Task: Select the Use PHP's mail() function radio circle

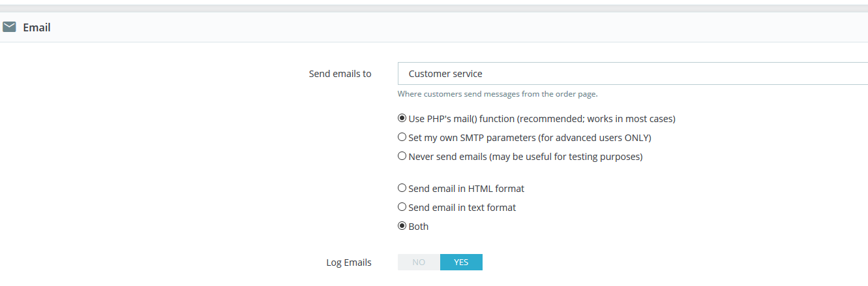Action: pyautogui.click(x=402, y=119)
